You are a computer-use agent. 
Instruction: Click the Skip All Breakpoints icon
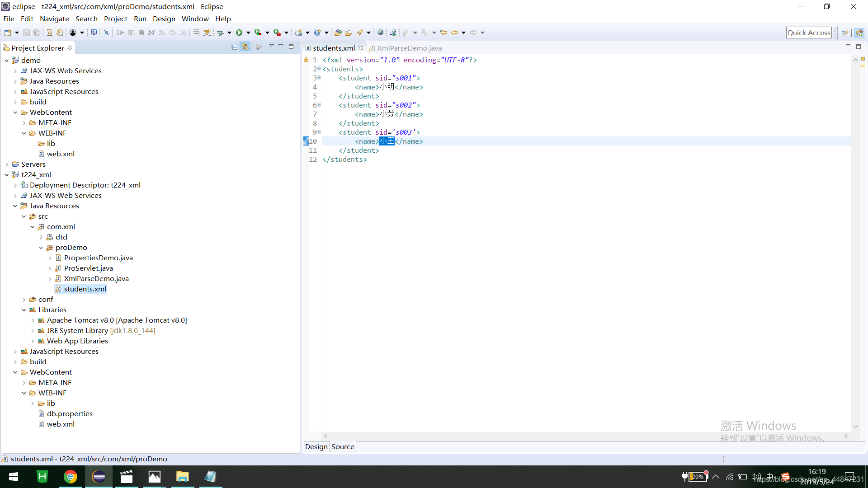107,33
